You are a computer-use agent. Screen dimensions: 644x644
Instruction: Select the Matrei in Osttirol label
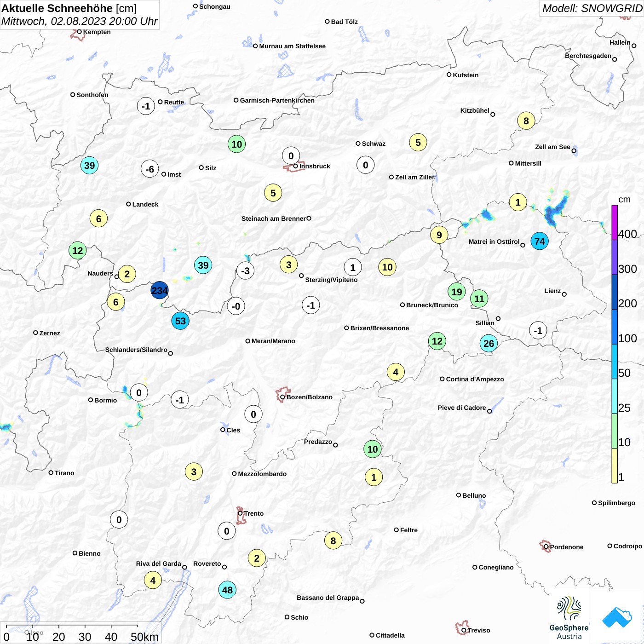[494, 241]
